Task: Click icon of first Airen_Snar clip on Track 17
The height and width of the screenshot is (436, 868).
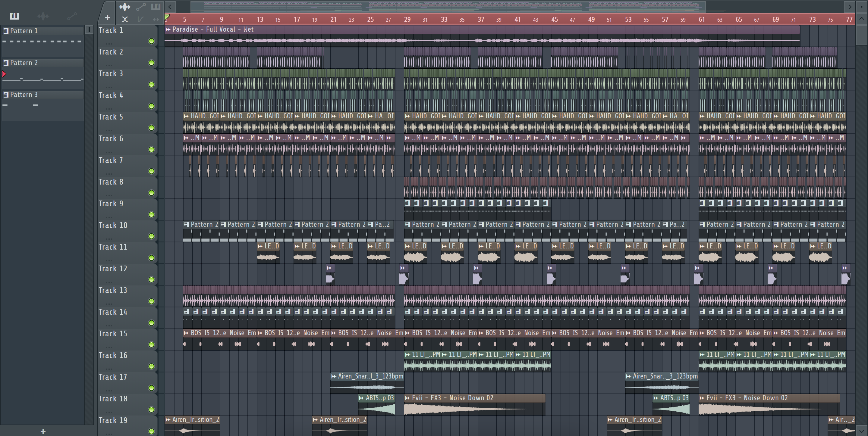Action: (334, 376)
